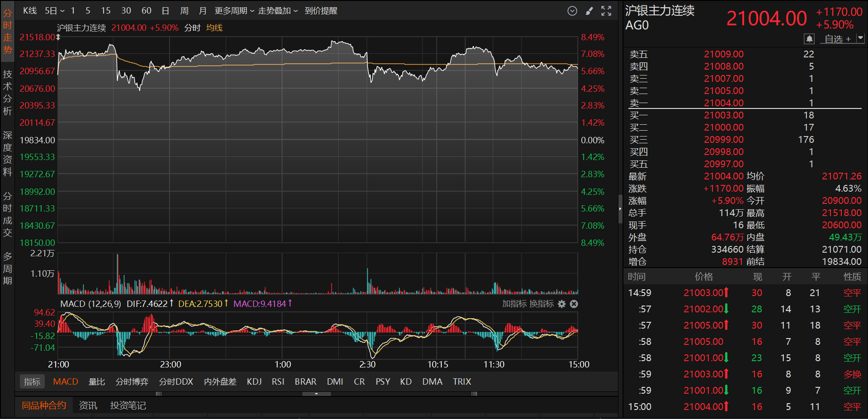Click the 到价提醒 price alert button
868x419 pixels.
click(321, 10)
